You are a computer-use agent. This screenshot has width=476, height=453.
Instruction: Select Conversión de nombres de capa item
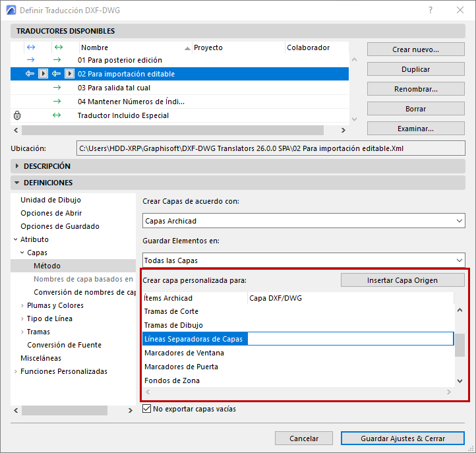click(x=84, y=292)
